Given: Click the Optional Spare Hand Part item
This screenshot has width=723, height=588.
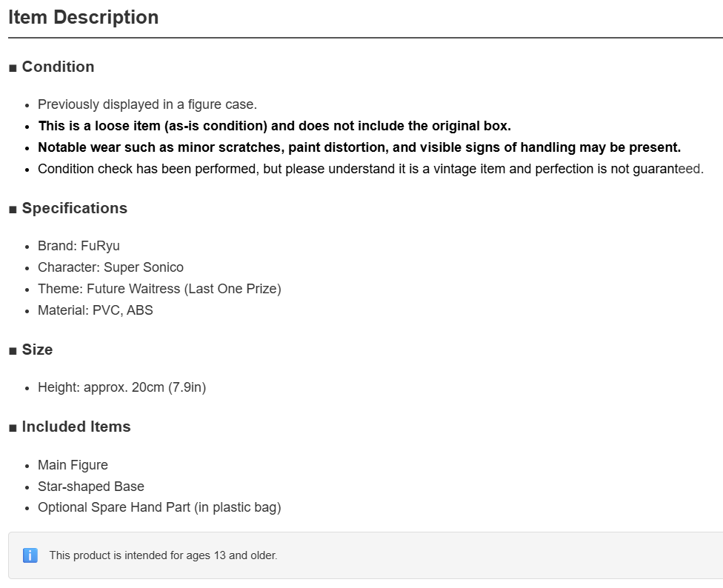Looking at the screenshot, I should (x=159, y=508).
